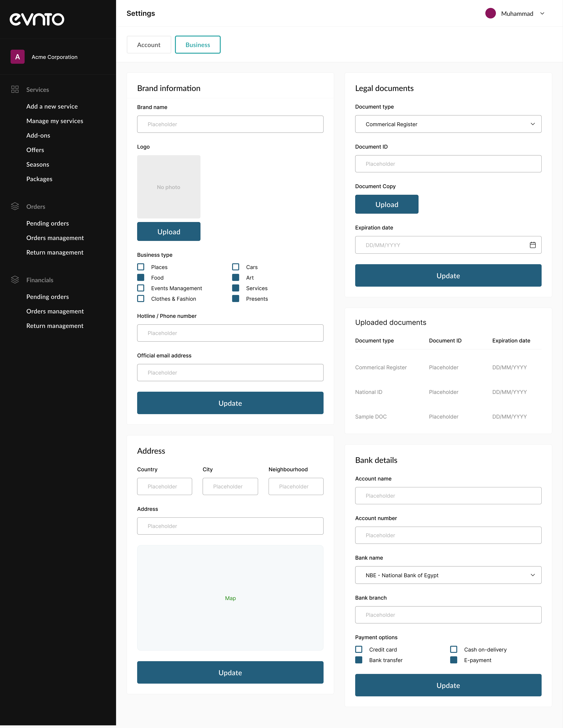This screenshot has width=563, height=728.
Task: Uncheck the Food business type
Action: 141,277
